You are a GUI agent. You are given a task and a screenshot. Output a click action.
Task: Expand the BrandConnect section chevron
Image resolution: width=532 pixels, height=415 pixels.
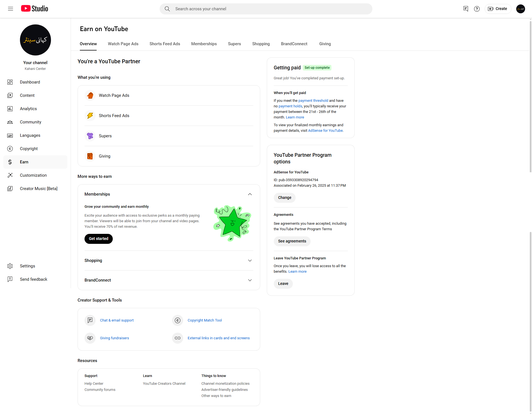coord(250,280)
